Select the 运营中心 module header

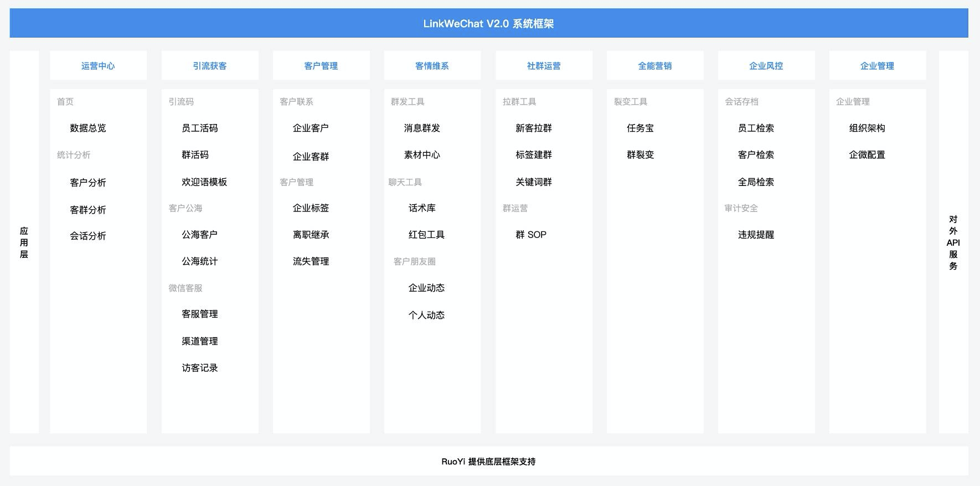point(98,66)
